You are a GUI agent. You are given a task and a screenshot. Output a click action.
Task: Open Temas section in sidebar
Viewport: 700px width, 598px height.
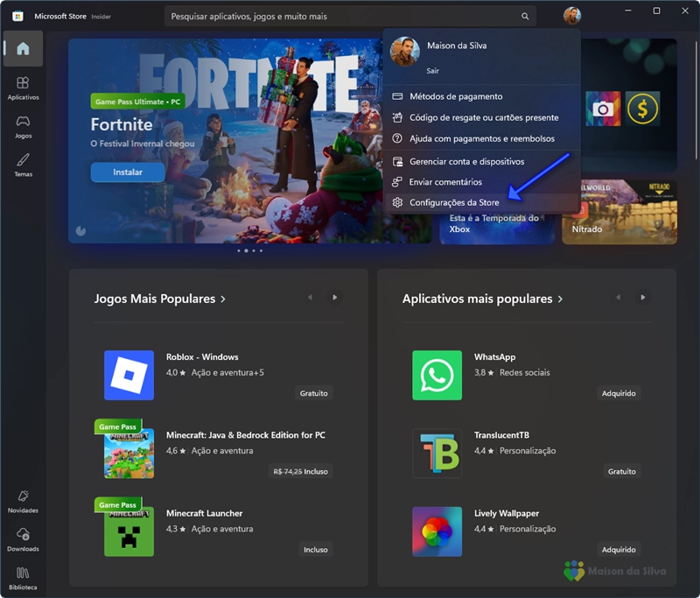point(23,165)
